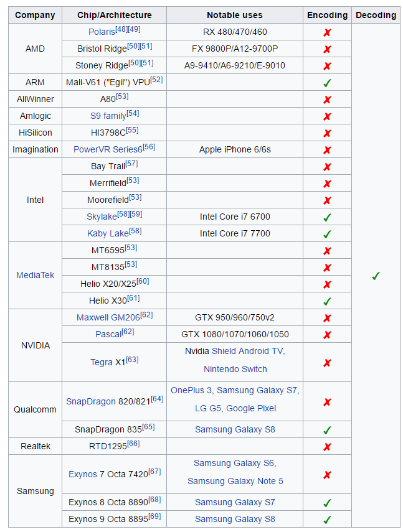Screen dimensions: 403x532
Task: Open the Tegra link
Action: tap(102, 362)
